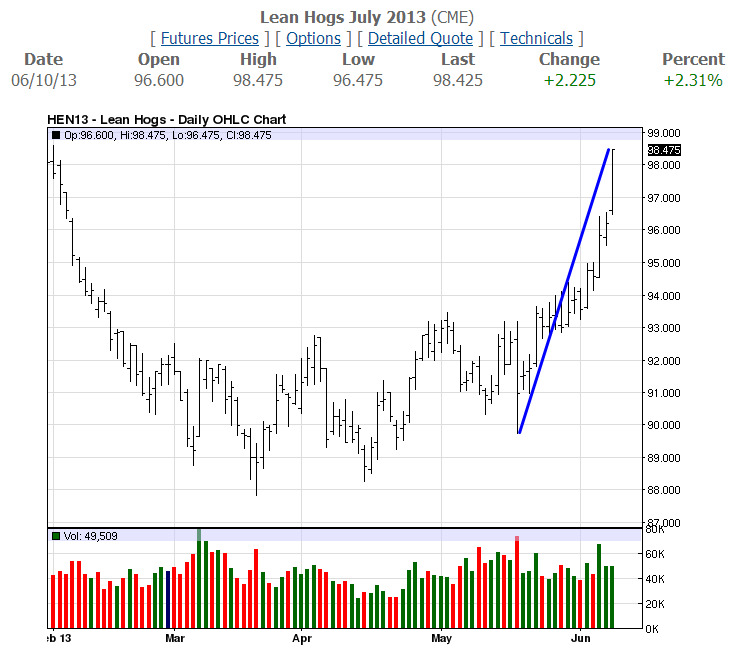
Task: Click the 'Lean Hogs July 2013' title
Action: click(343, 18)
